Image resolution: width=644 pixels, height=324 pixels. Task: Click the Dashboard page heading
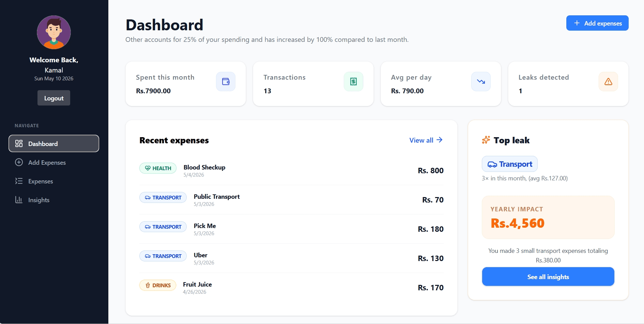164,25
